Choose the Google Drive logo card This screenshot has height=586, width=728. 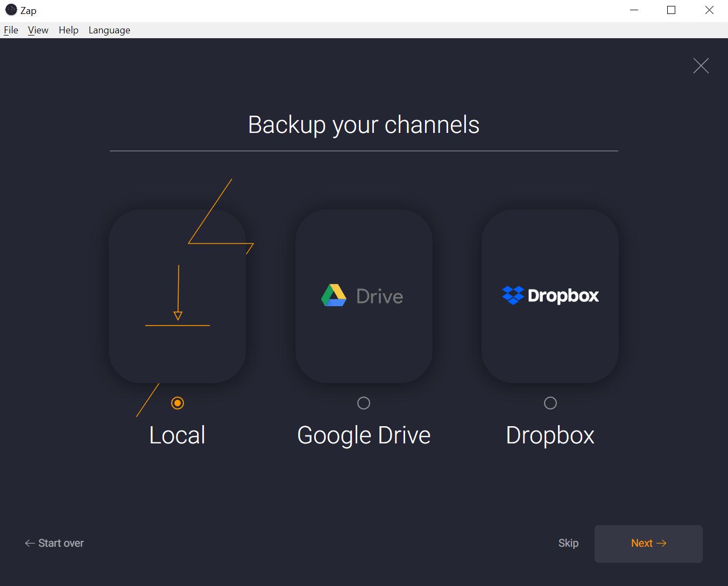tap(364, 296)
